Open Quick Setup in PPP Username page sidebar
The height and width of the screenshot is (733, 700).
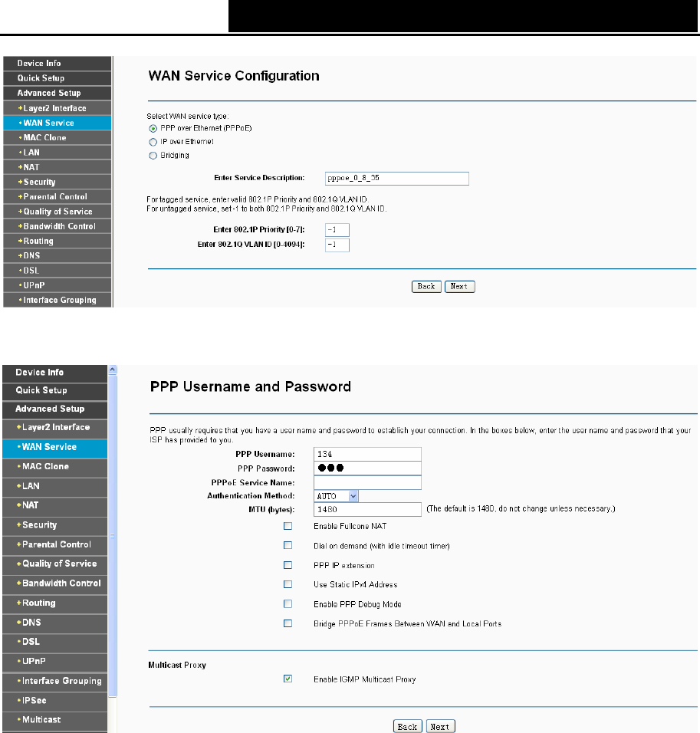[x=54, y=391]
